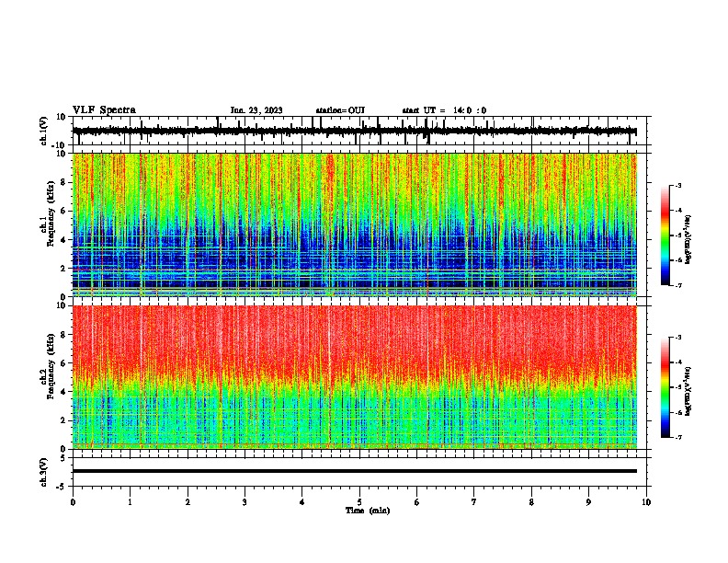Click the log(PSD) label of ch.2 colorbar
The height and width of the screenshot is (563, 728).
tap(688, 391)
